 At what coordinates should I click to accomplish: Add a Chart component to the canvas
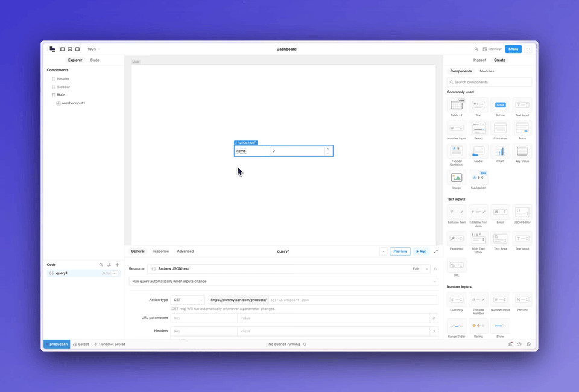pyautogui.click(x=500, y=151)
